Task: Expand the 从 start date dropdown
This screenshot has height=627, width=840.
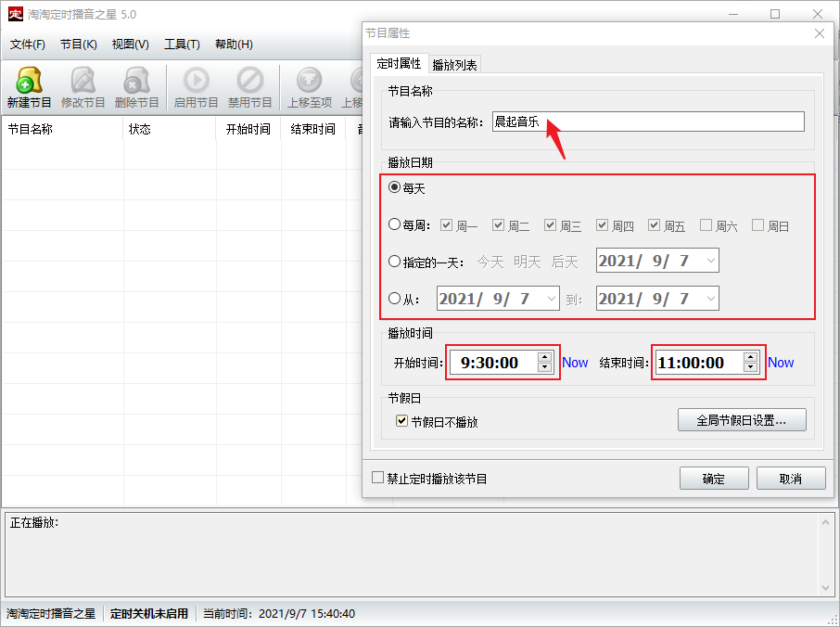Action: coord(552,299)
